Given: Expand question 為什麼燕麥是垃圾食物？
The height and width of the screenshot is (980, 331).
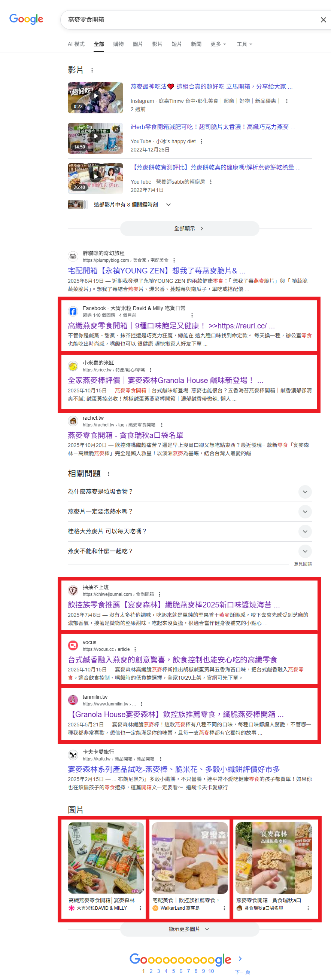Looking at the screenshot, I should coord(305,491).
